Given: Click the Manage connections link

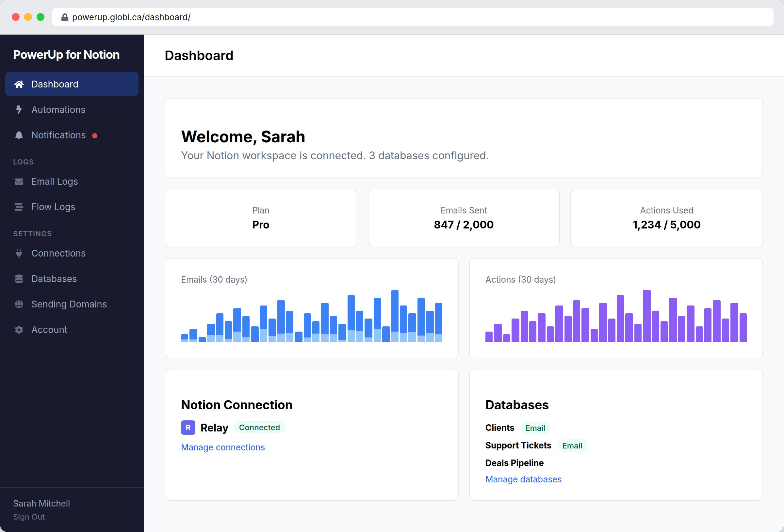Looking at the screenshot, I should (223, 447).
